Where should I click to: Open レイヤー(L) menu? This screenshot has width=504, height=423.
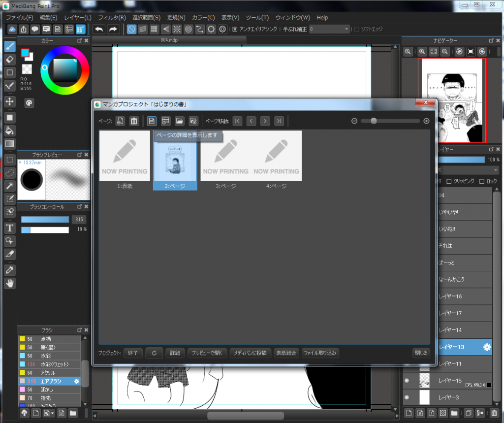[x=78, y=18]
